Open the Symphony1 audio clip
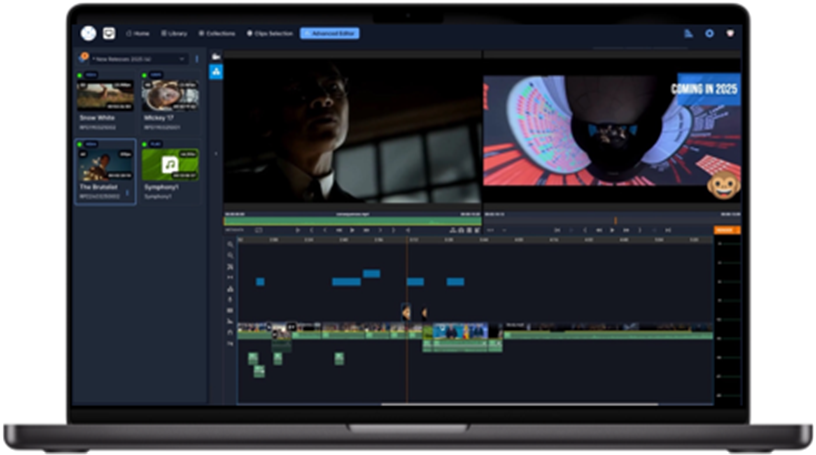 point(170,165)
